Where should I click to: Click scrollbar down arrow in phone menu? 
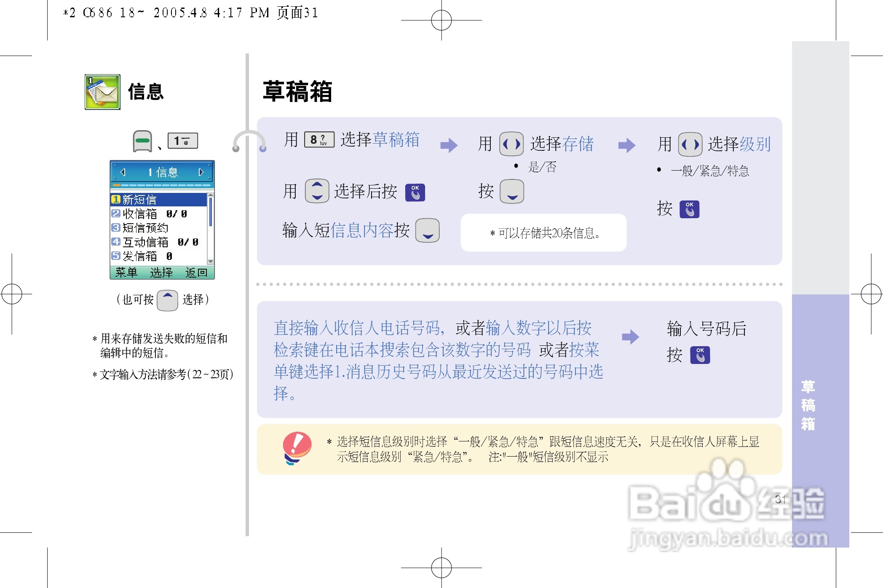point(211,262)
